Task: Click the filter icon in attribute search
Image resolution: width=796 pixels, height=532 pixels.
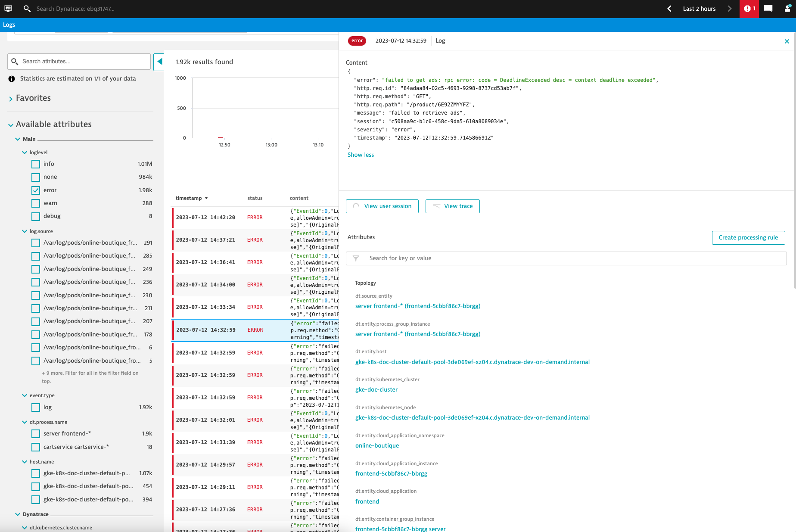Action: pyautogui.click(x=356, y=258)
